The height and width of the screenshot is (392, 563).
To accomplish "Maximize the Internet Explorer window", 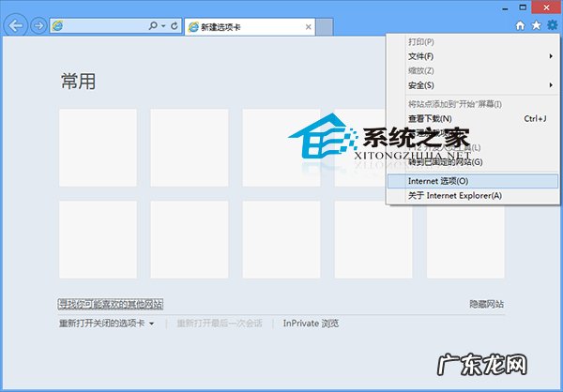I will click(x=524, y=8).
